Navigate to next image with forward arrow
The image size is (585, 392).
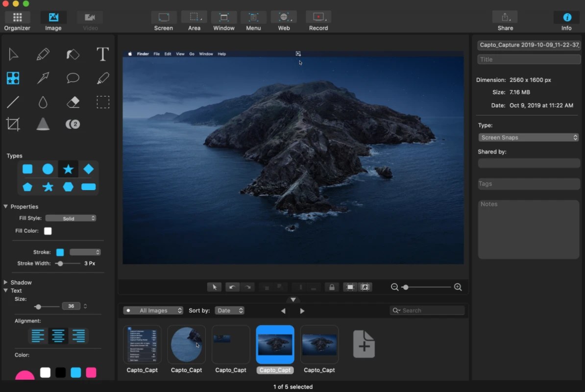click(302, 310)
